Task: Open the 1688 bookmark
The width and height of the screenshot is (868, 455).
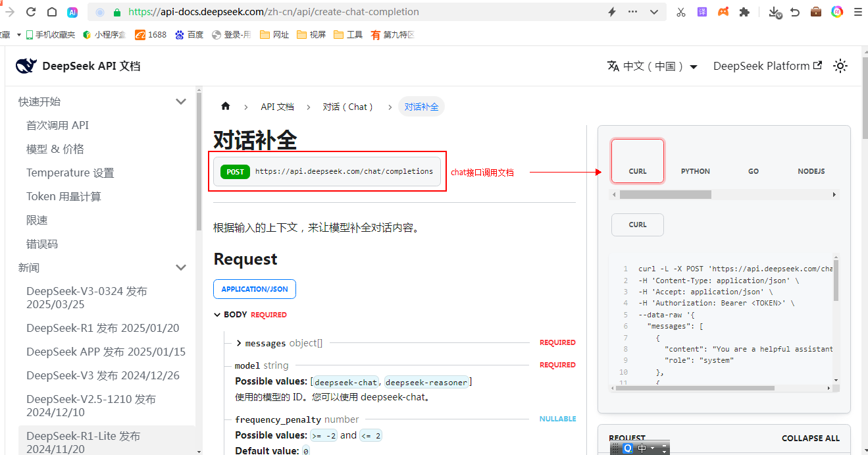Action: click(x=151, y=35)
